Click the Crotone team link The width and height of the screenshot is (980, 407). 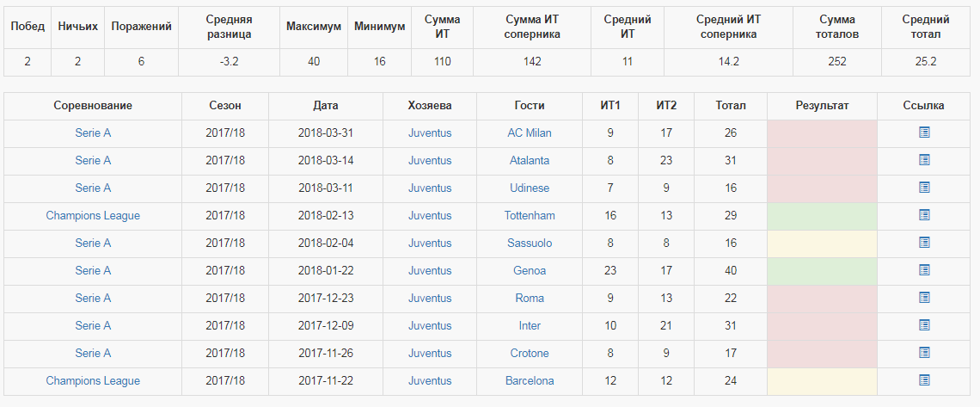tap(530, 354)
